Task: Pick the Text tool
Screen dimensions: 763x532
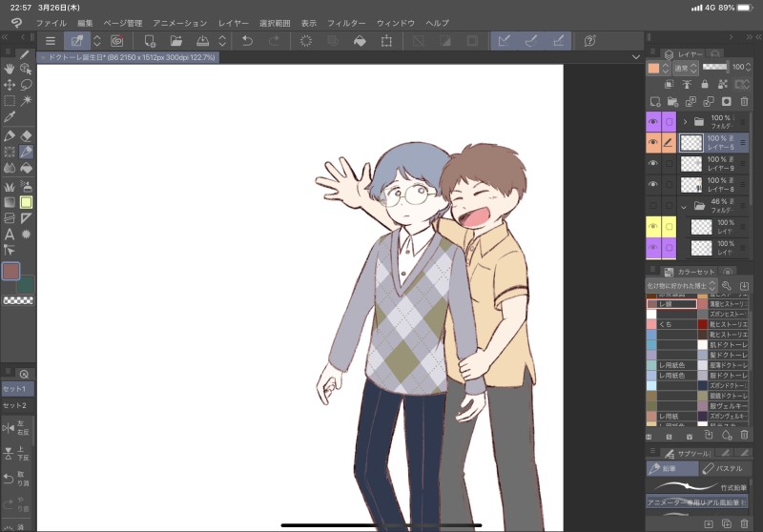Action: tap(10, 235)
